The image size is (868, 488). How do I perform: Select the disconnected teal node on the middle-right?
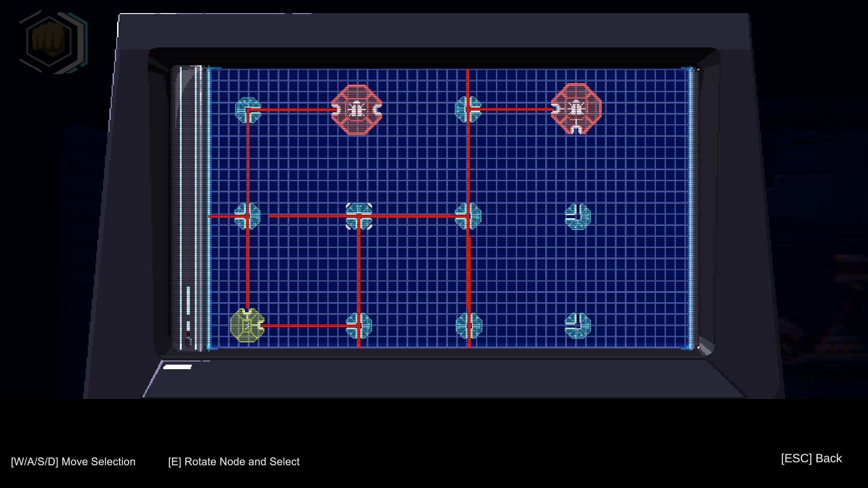pyautogui.click(x=578, y=216)
